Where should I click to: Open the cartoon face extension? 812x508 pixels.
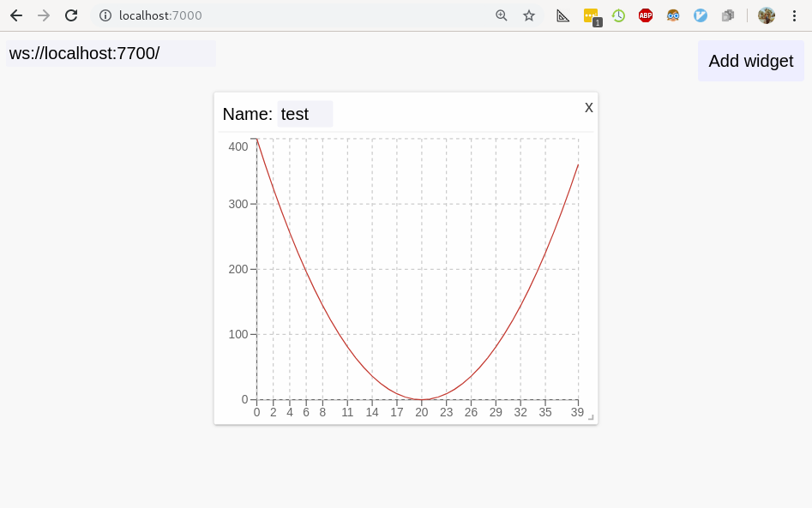673,15
